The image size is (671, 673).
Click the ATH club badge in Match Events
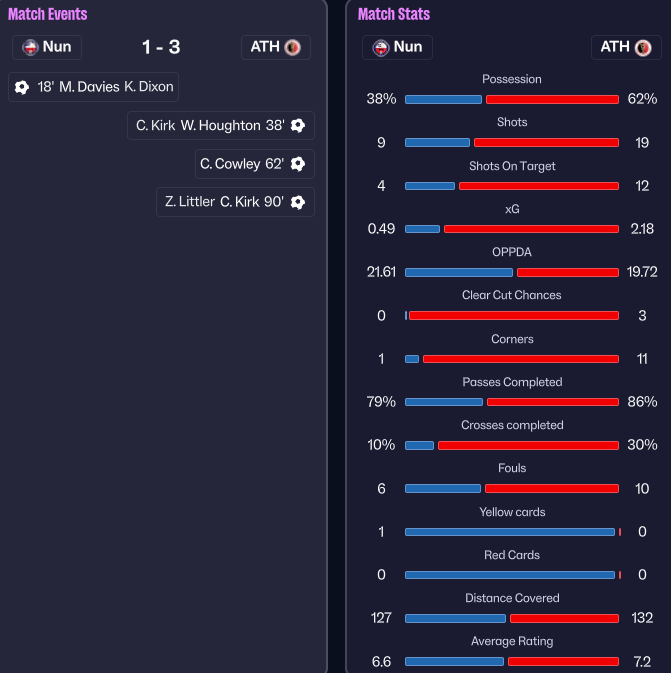tap(293, 47)
